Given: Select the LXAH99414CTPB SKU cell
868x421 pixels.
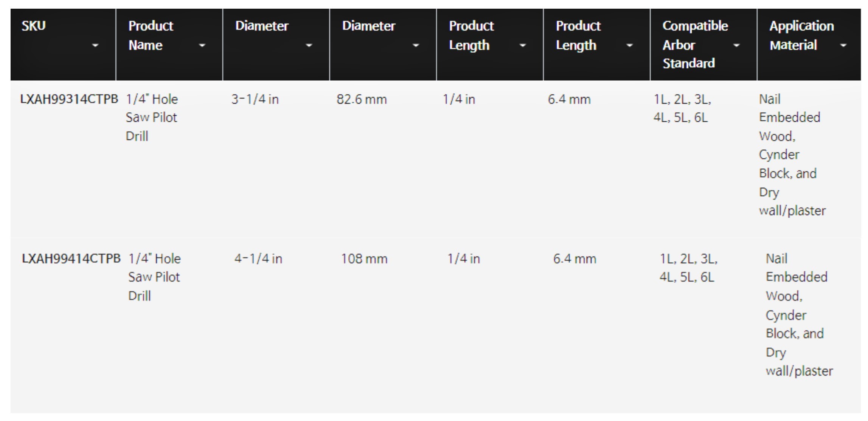Looking at the screenshot, I should (x=71, y=259).
